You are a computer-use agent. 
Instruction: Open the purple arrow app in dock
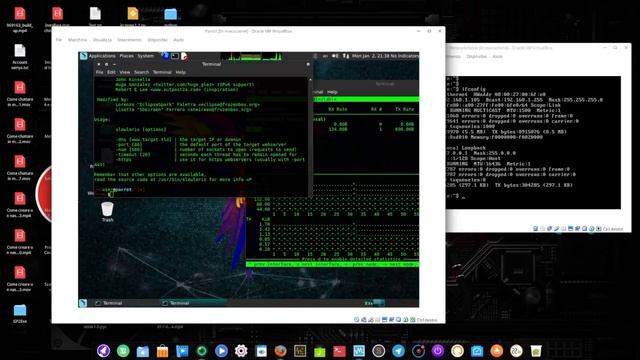coord(103,351)
